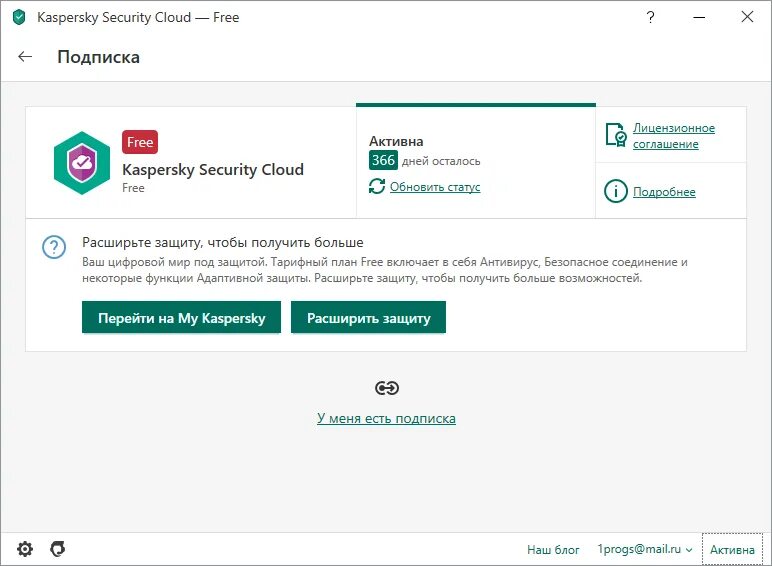
Task: Click the дней осталось label
Action: coord(441,161)
